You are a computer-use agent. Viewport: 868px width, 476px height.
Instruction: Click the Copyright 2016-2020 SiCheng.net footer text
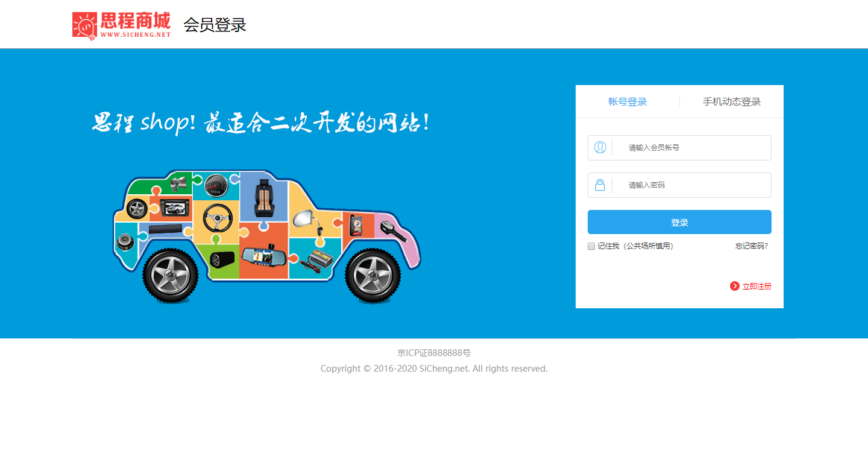click(434, 369)
